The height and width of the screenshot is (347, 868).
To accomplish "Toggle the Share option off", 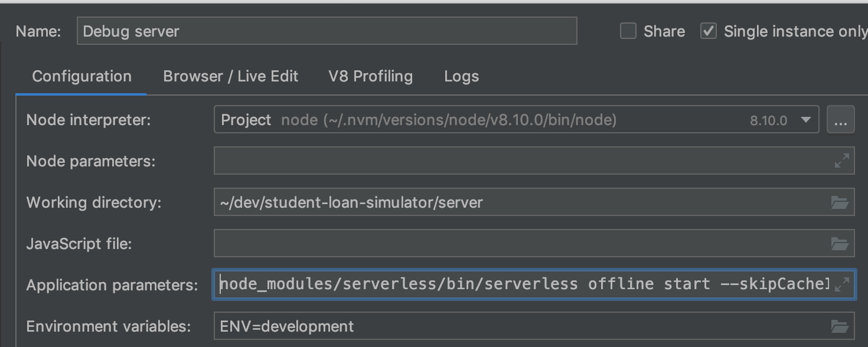I will click(627, 31).
